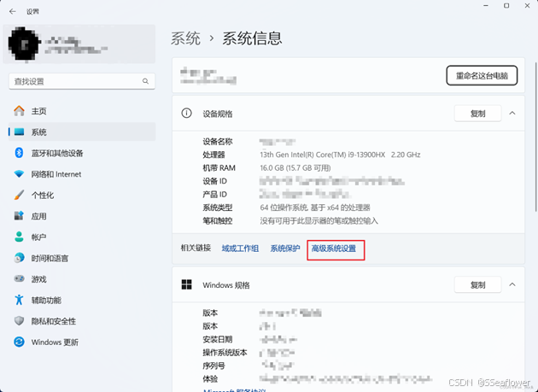Click the network Wi-Fi icon
Viewport: 538px width, 392px height.
[x=19, y=174]
